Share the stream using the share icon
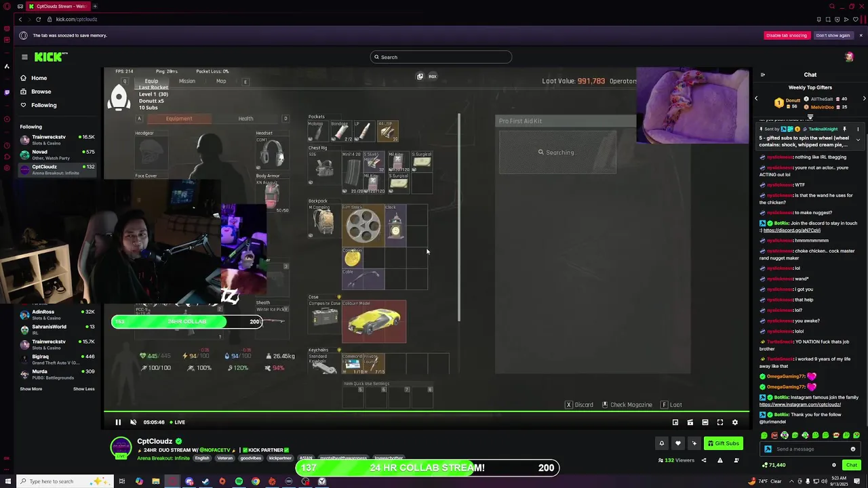Viewport: 868px width, 488px height. (x=704, y=460)
